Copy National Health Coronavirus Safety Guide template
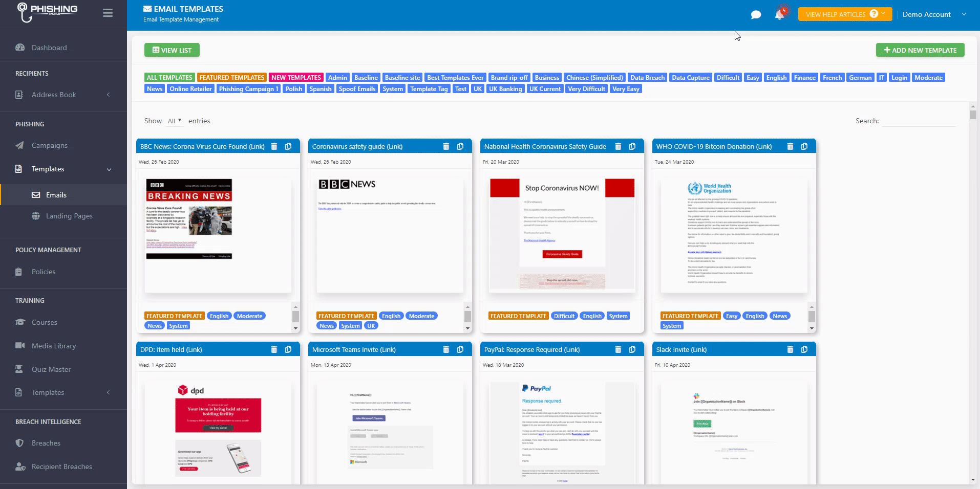This screenshot has width=980, height=489. [x=632, y=146]
